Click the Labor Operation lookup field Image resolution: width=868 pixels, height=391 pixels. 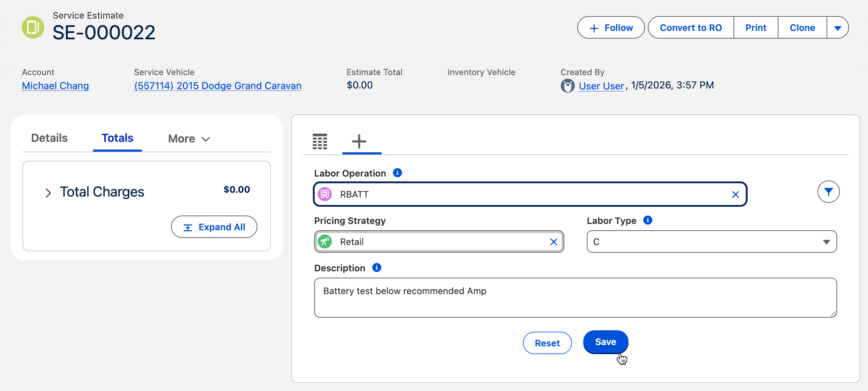[530, 194]
